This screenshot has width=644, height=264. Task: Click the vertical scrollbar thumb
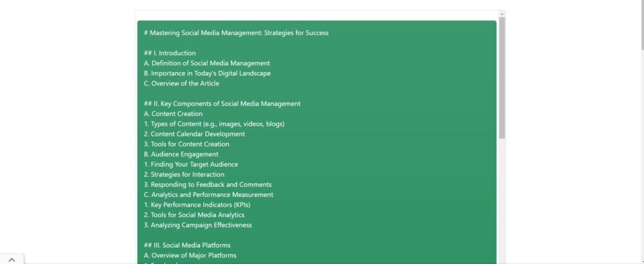click(502, 75)
